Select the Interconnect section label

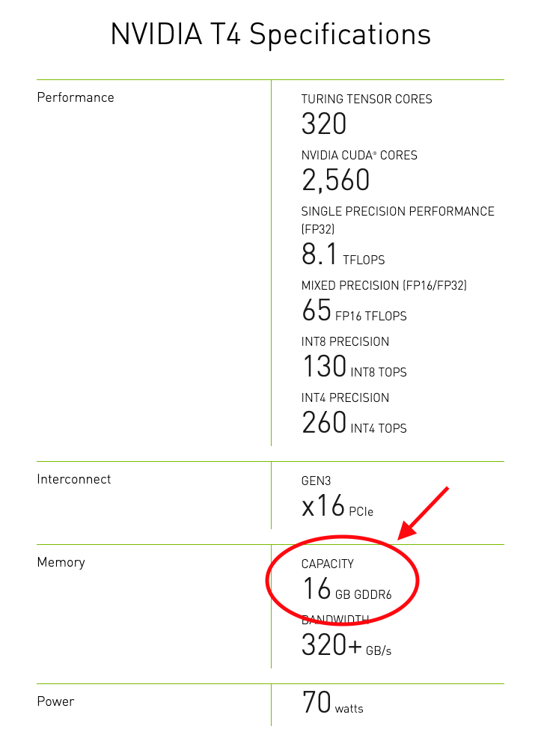pos(74,479)
